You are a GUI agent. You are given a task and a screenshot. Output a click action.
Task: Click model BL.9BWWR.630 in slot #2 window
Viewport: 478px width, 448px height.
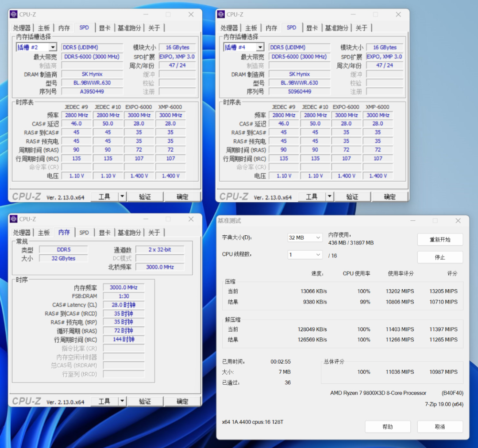[x=92, y=83]
